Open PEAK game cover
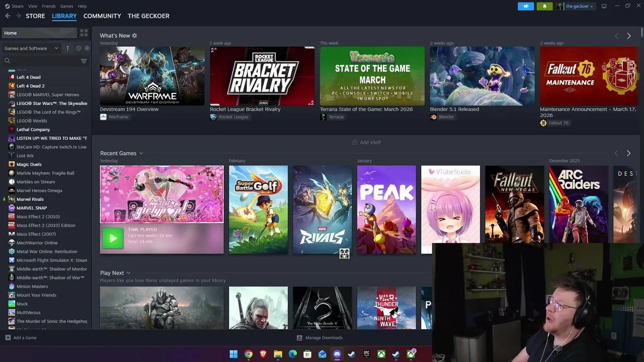 point(386,210)
